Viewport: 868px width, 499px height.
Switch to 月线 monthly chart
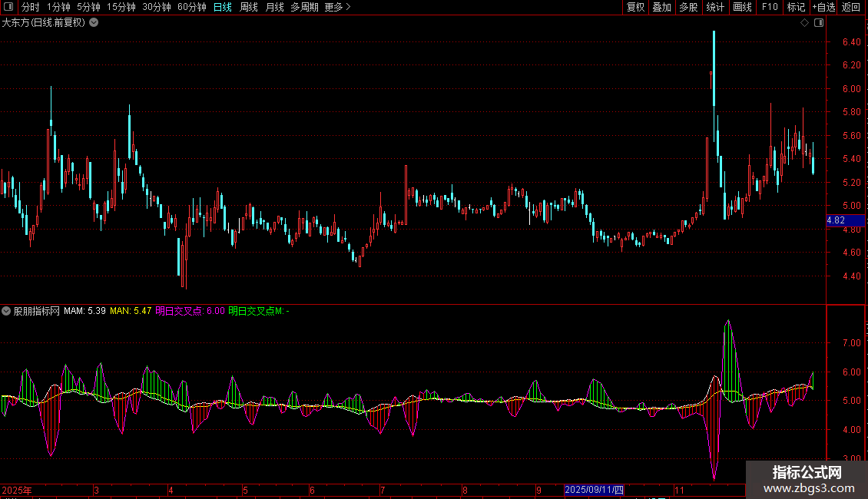(274, 7)
